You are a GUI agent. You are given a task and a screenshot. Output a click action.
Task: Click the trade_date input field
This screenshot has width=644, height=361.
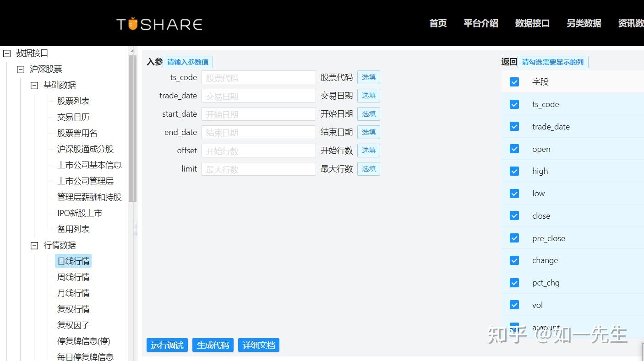coord(258,95)
